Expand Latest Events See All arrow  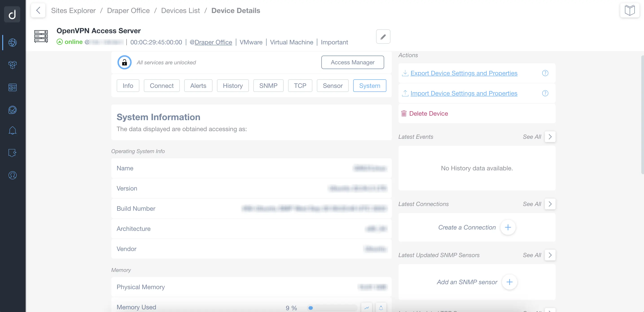click(550, 137)
